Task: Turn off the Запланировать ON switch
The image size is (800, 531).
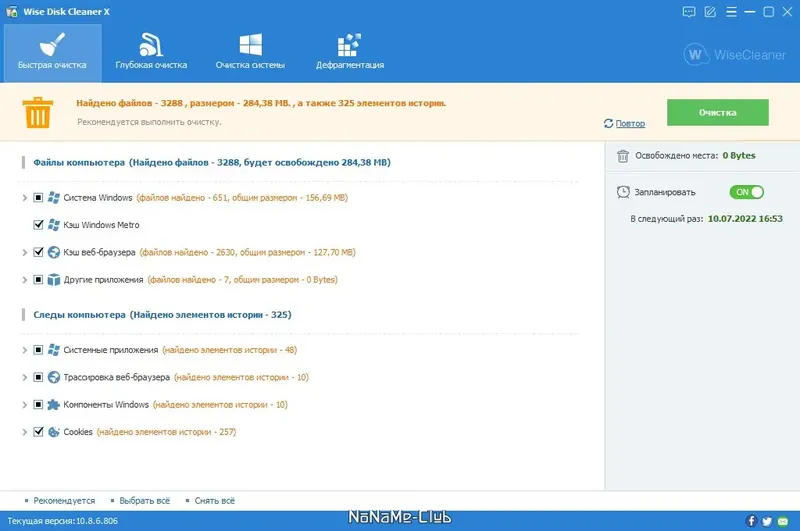Action: [x=746, y=192]
